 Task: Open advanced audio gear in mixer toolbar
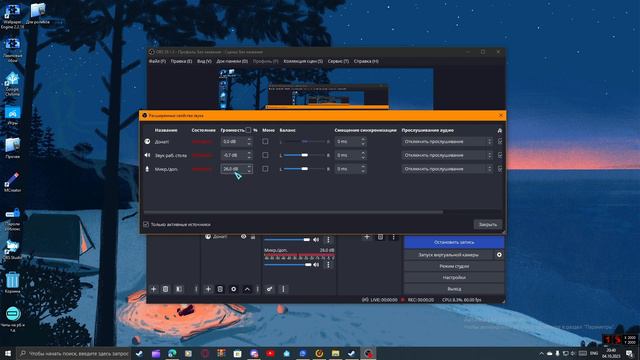[269, 289]
